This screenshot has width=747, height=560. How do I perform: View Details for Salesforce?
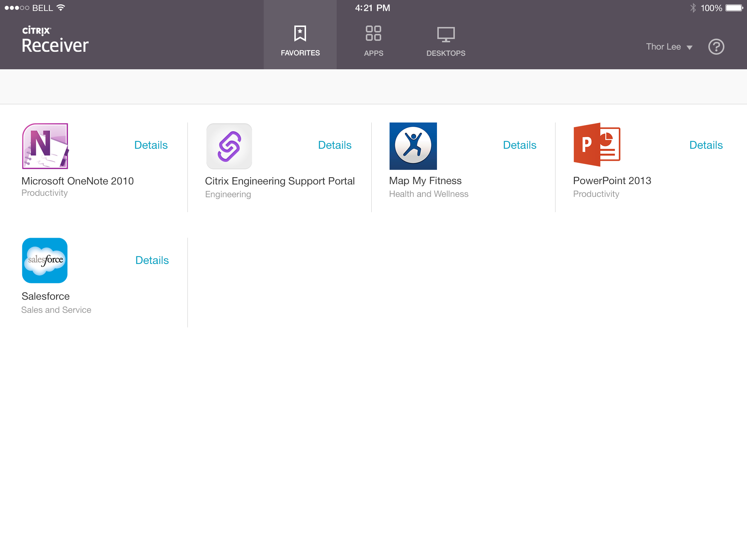[x=152, y=260]
